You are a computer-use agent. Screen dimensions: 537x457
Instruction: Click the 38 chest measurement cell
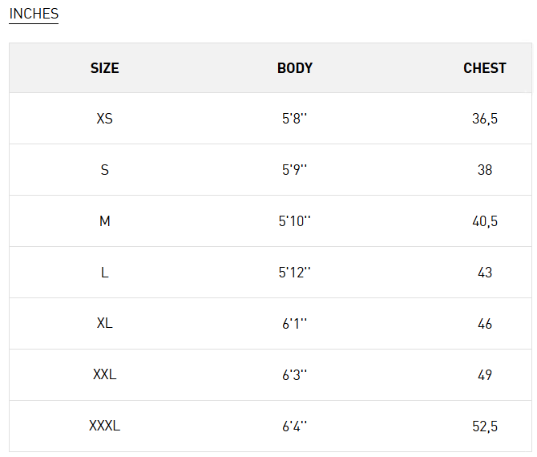(x=485, y=170)
